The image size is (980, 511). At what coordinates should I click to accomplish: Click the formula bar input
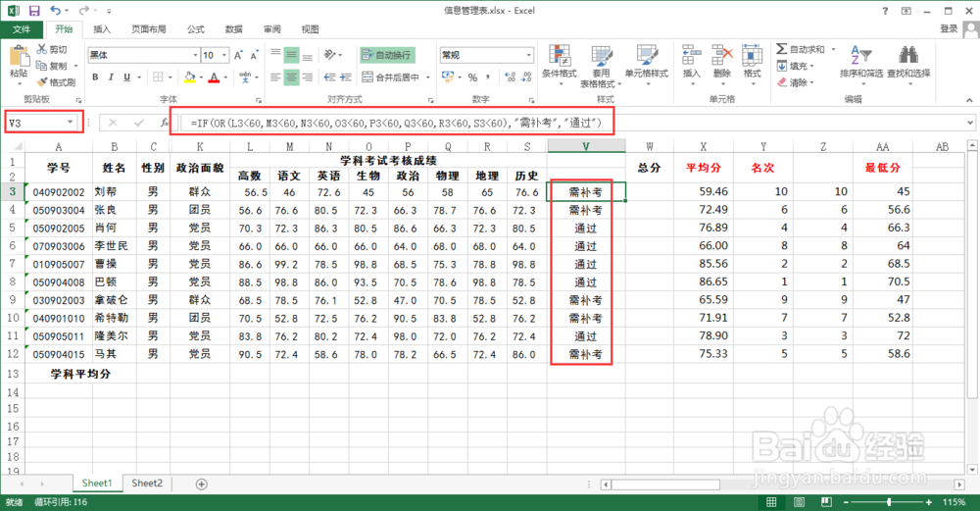572,123
